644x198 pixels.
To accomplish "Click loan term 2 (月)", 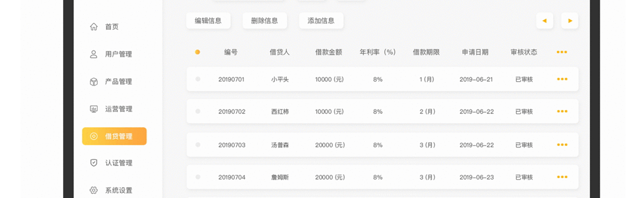I will point(428,111).
